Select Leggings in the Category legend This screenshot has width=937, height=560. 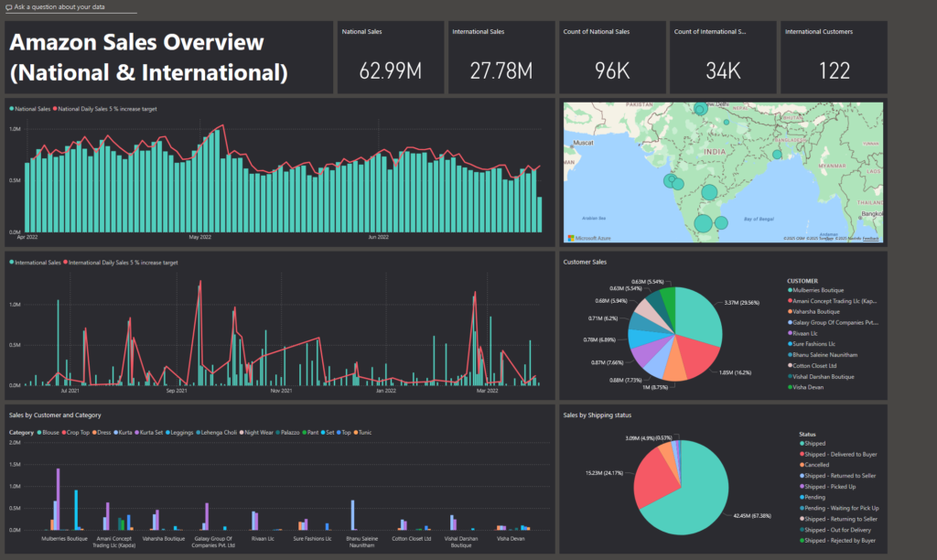(x=180, y=433)
